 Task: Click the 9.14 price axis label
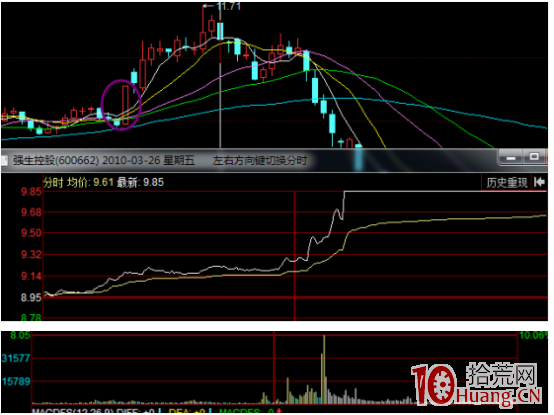[31, 276]
